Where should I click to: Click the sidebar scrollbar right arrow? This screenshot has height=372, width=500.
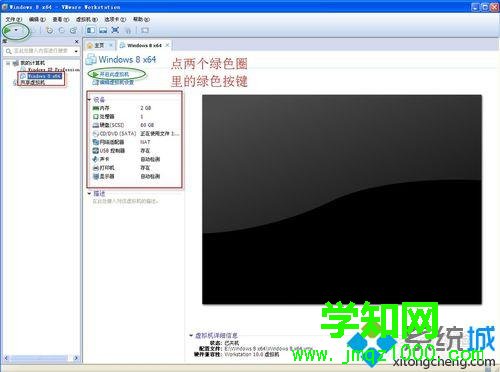76,358
